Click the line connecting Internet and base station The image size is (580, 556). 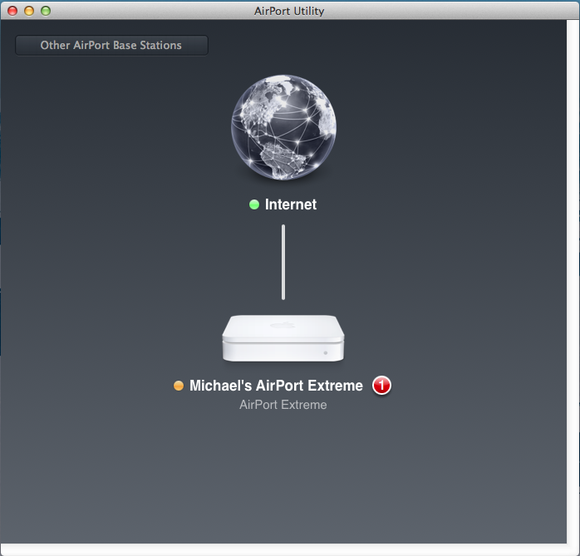click(x=283, y=262)
